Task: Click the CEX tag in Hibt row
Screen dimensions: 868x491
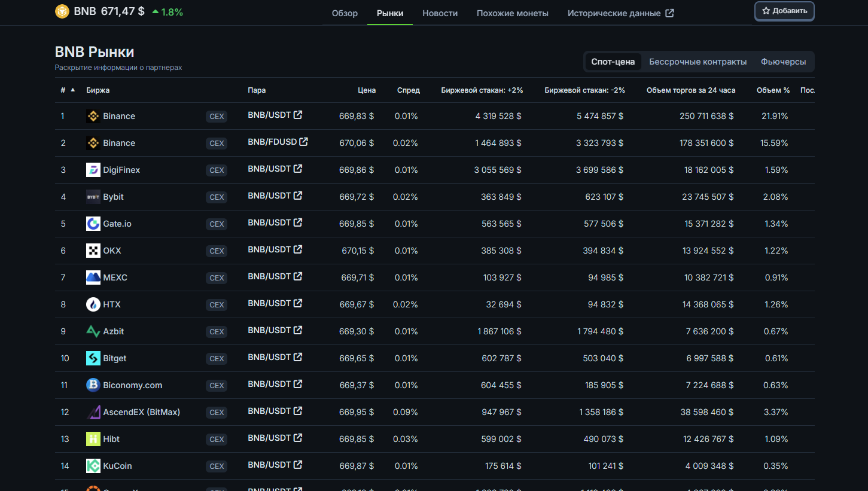Action: click(217, 440)
